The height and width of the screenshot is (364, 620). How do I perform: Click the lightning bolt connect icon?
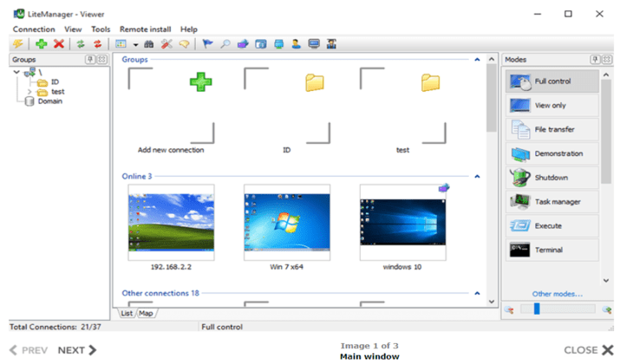(18, 44)
